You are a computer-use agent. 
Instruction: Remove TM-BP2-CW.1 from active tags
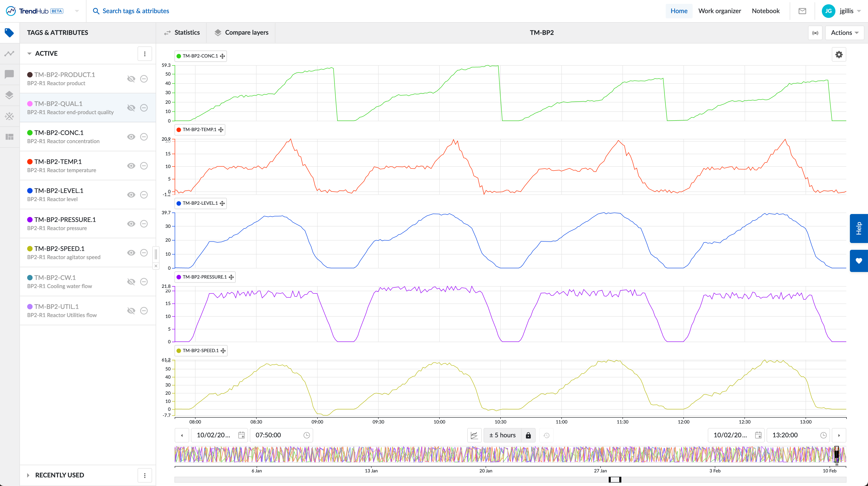144,282
